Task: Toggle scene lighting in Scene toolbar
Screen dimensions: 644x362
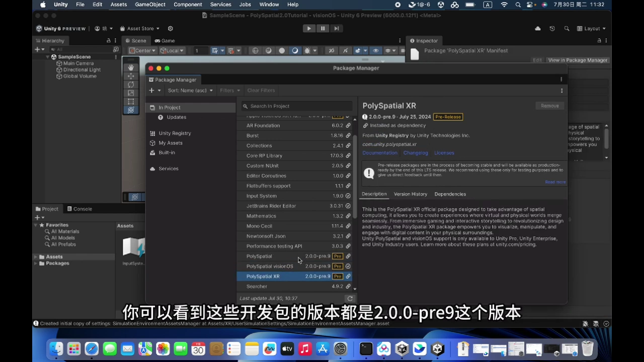Action: 345,50
